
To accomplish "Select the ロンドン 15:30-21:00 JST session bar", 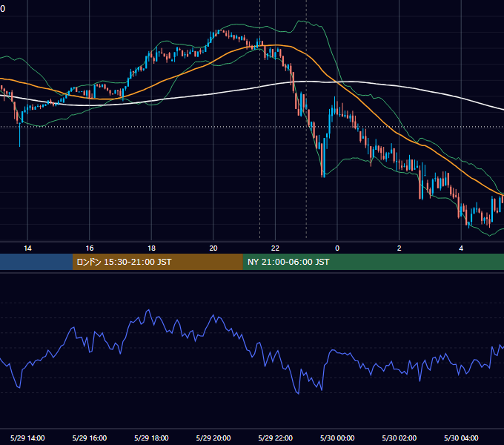I will pyautogui.click(x=157, y=262).
